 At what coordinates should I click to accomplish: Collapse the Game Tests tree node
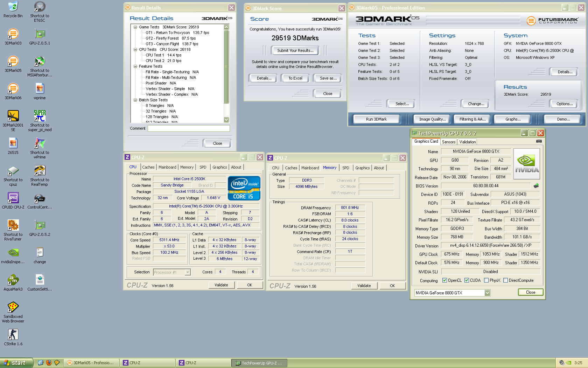135,27
